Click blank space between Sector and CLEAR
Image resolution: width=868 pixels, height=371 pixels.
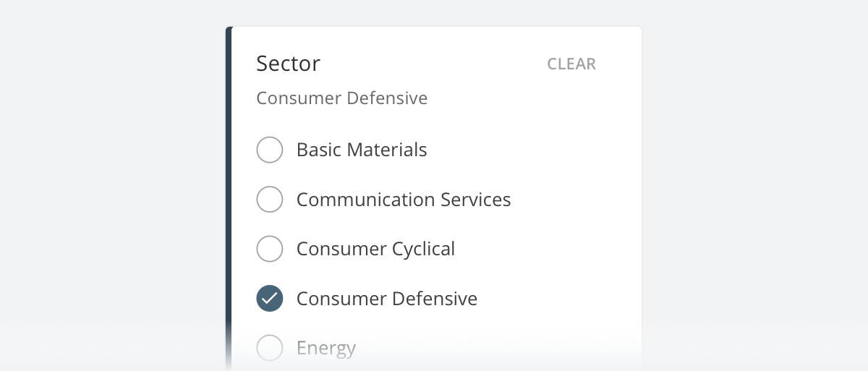click(x=434, y=64)
